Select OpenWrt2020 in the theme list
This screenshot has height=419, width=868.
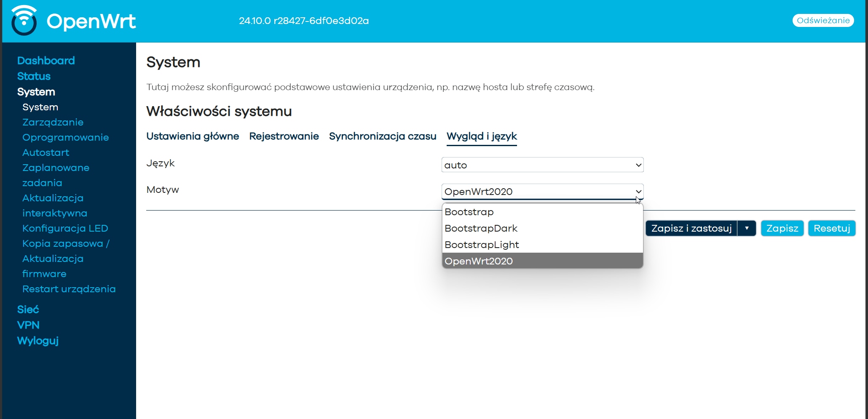click(x=479, y=261)
